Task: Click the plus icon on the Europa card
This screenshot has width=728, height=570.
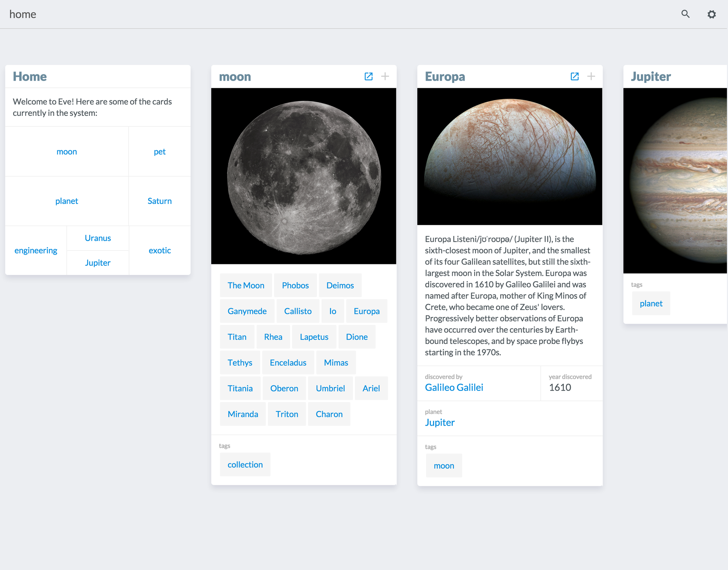Action: click(591, 76)
